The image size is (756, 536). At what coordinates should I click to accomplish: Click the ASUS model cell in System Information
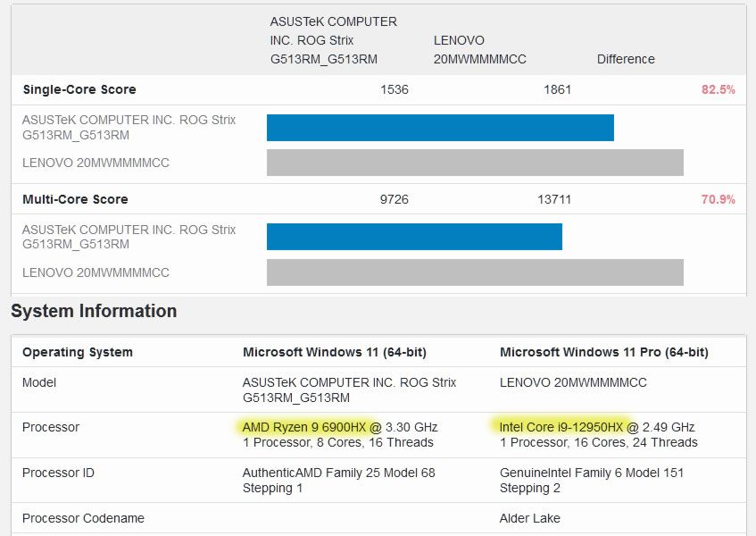[349, 389]
